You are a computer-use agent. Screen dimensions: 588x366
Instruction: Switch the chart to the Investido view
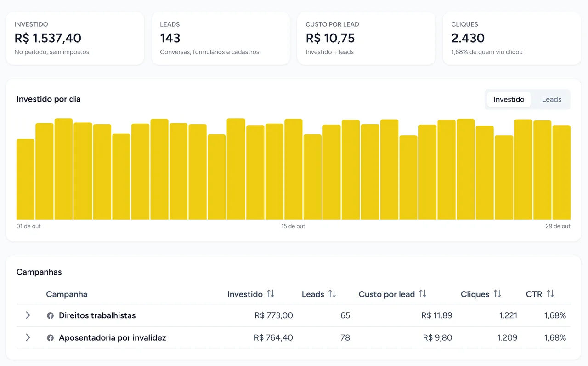pyautogui.click(x=509, y=99)
